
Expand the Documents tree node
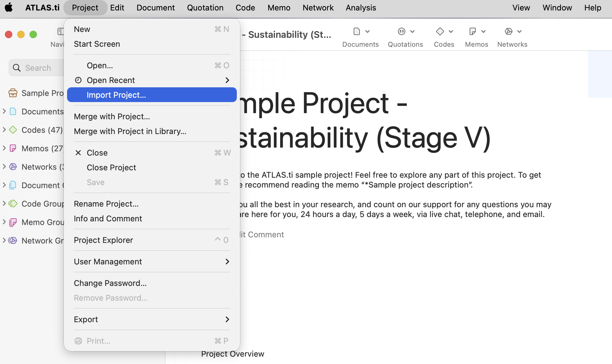click(x=4, y=111)
